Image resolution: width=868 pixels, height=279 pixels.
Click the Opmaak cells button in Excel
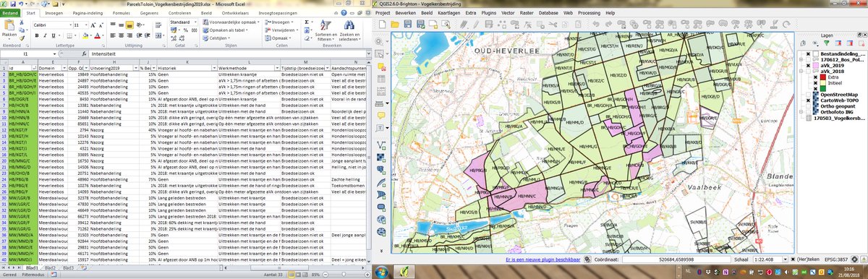277,38
